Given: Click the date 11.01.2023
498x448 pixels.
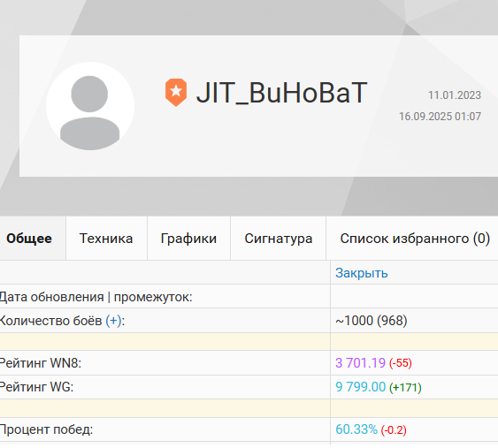Looking at the screenshot, I should pos(455,95).
